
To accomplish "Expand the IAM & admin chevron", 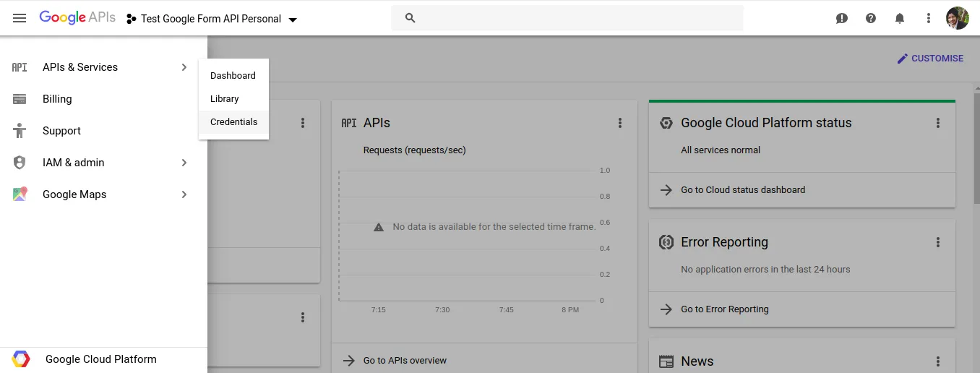I will click(x=184, y=163).
